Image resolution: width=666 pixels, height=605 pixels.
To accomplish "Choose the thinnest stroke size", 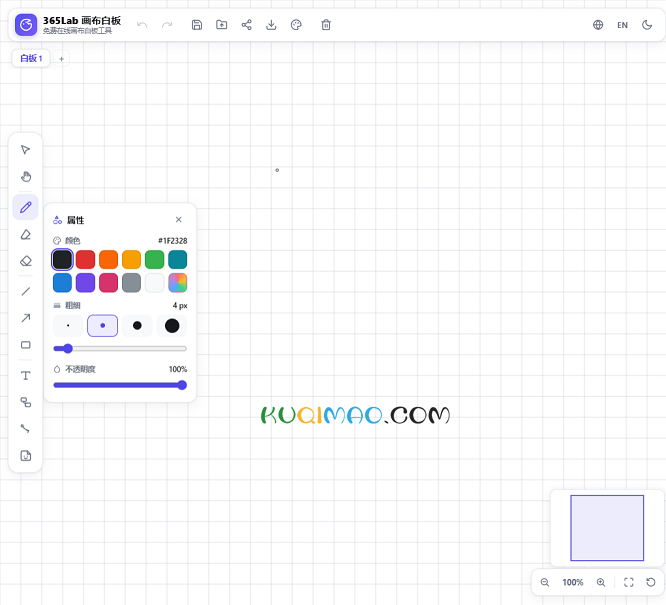I will click(68, 326).
